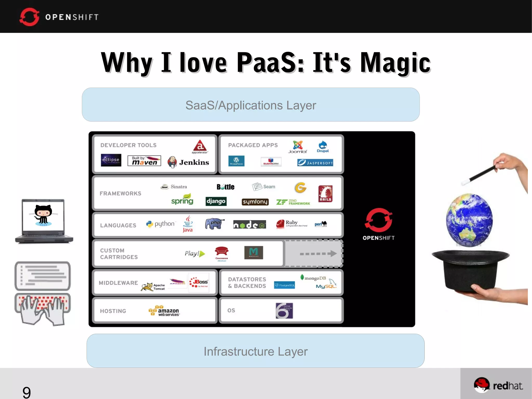Select the mongoDB logo
Image resolution: width=532 pixels, height=399 pixels.
click(x=313, y=278)
